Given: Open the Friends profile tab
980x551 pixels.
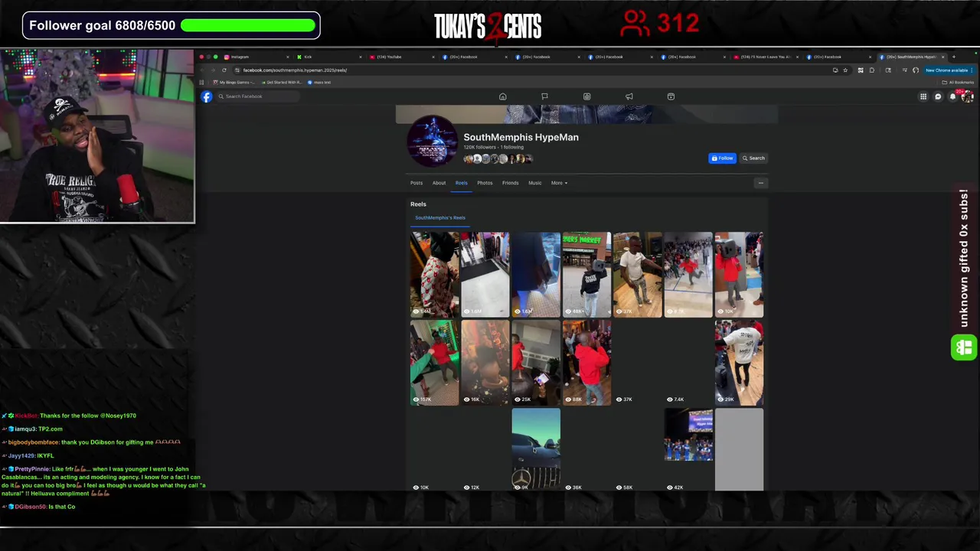Looking at the screenshot, I should (x=511, y=183).
